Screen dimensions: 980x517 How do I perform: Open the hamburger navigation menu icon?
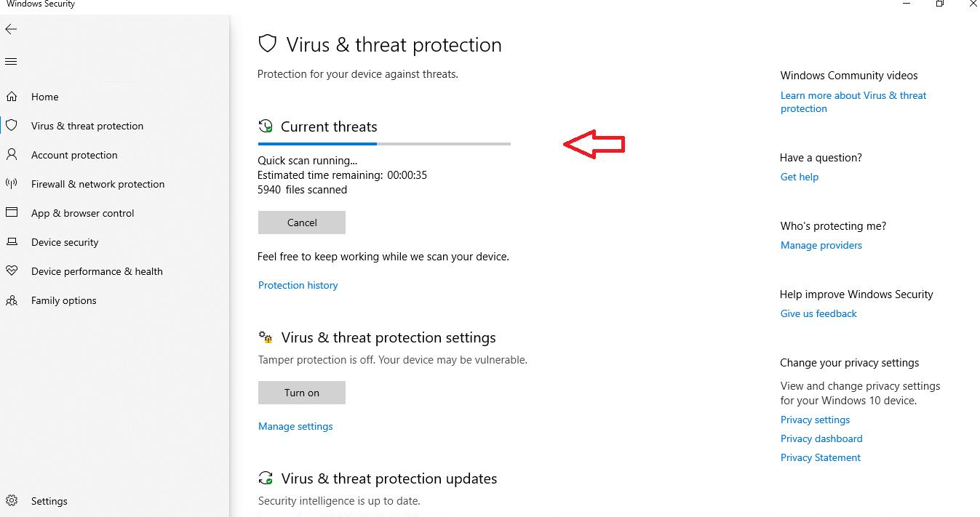pos(11,62)
